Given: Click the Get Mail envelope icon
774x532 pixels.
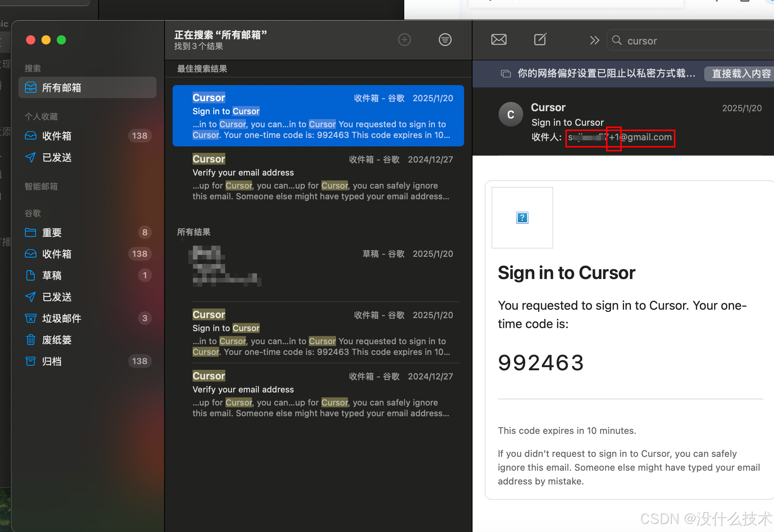Looking at the screenshot, I should coord(499,40).
